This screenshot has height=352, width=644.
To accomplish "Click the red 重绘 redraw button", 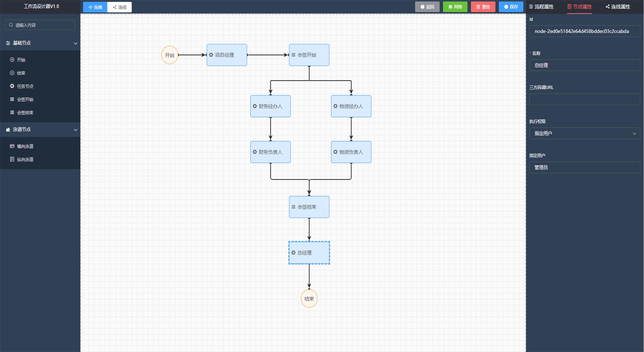I will click(483, 7).
